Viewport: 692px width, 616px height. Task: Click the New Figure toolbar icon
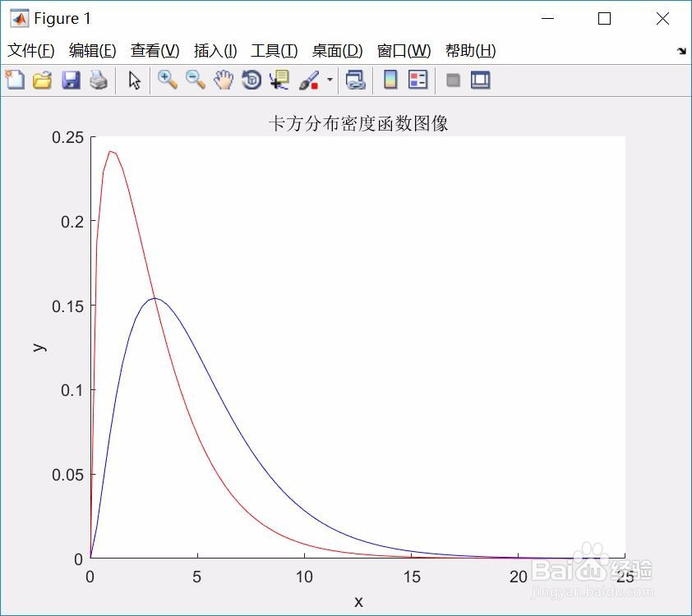tap(15, 80)
